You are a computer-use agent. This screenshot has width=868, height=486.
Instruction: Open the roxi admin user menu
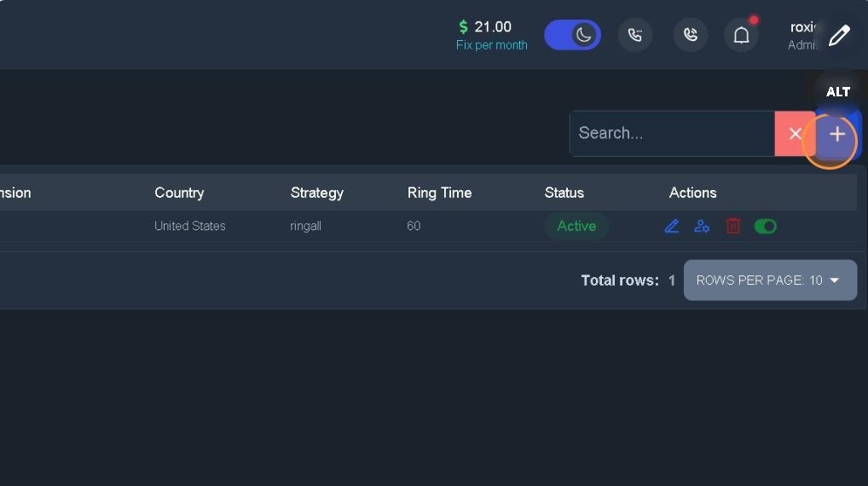[x=802, y=35]
